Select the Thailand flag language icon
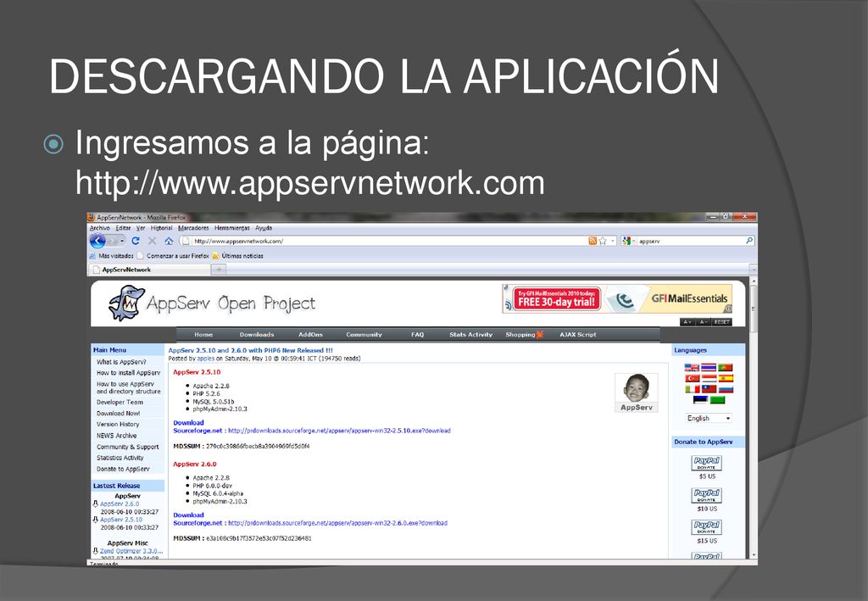This screenshot has height=601, width=868. click(x=709, y=367)
